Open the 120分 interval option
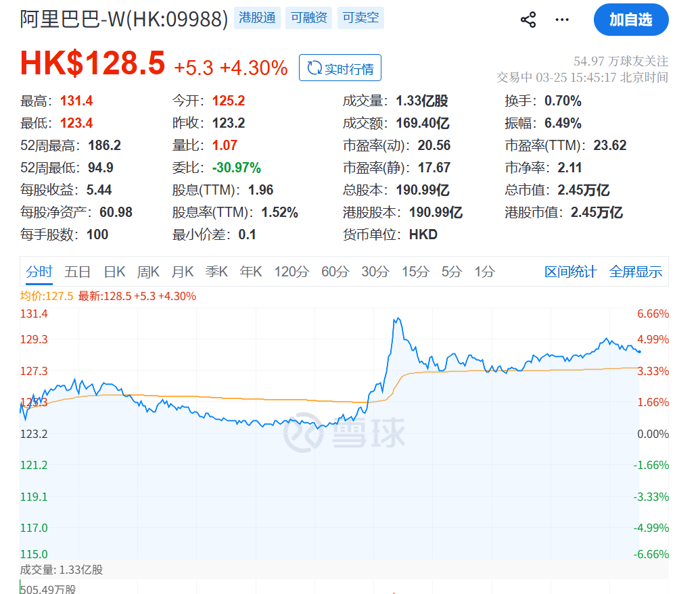This screenshot has width=700, height=594. click(x=291, y=270)
